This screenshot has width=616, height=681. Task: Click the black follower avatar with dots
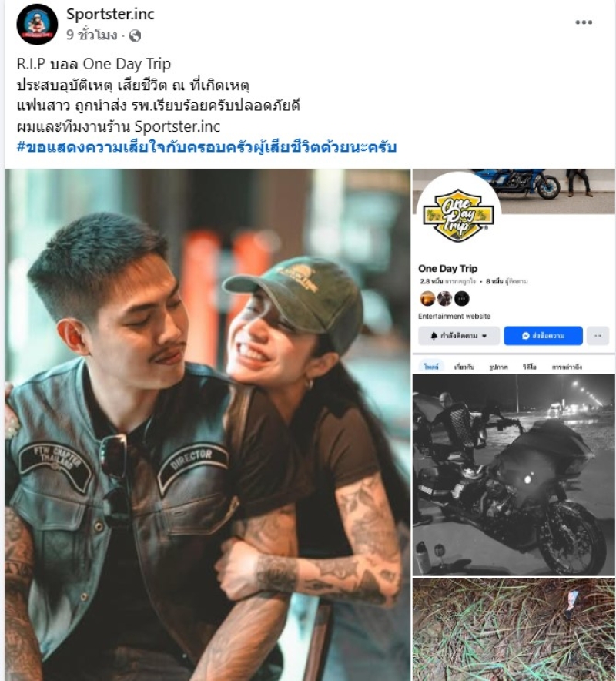[x=461, y=299]
